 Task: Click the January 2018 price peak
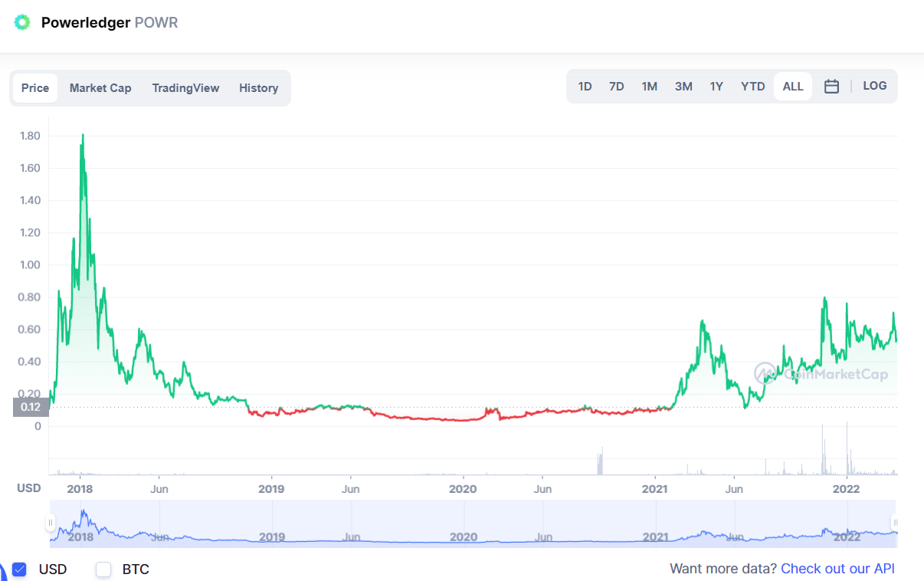(x=83, y=135)
